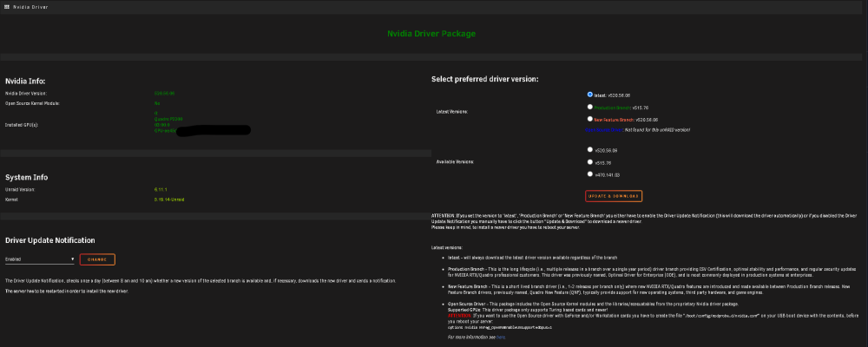The width and height of the screenshot is (868, 347).
Task: Click the UPDATE & DOWNLOAD button
Action: 614,196
